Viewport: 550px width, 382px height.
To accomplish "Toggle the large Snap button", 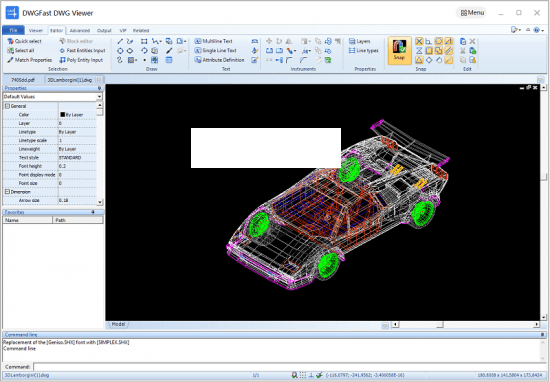I will click(400, 51).
